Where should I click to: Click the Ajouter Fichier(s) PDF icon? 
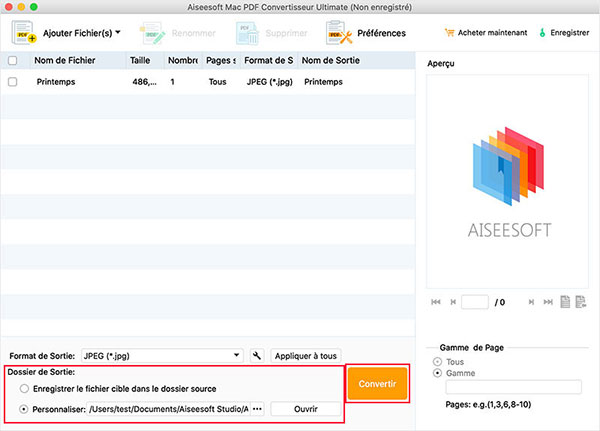tap(24, 33)
